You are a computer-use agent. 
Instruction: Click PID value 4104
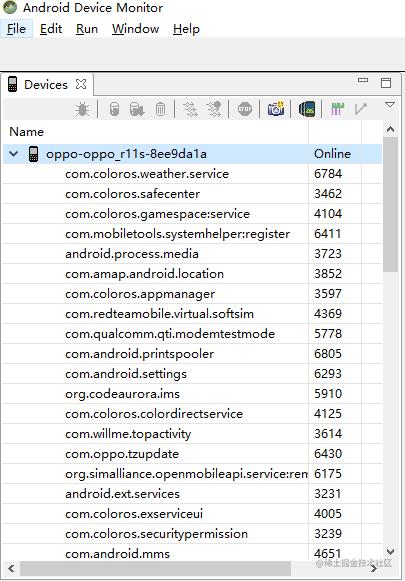[x=328, y=214]
